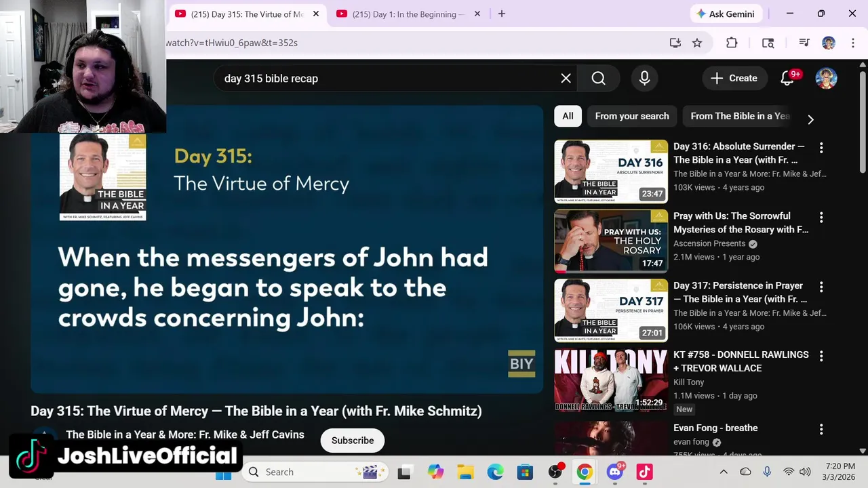Viewport: 868px width, 488px height.
Task: Click the Chrome icon in the taskbar
Action: (585, 472)
